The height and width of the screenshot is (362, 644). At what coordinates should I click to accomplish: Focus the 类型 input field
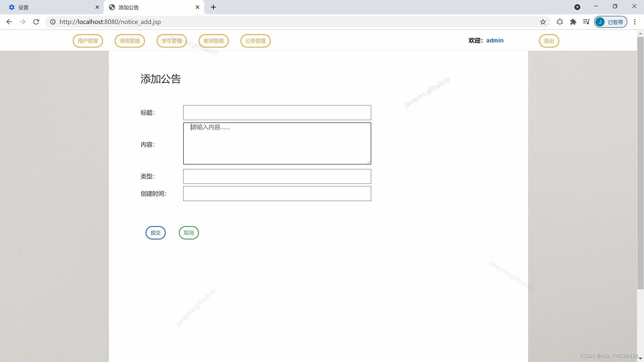(277, 176)
